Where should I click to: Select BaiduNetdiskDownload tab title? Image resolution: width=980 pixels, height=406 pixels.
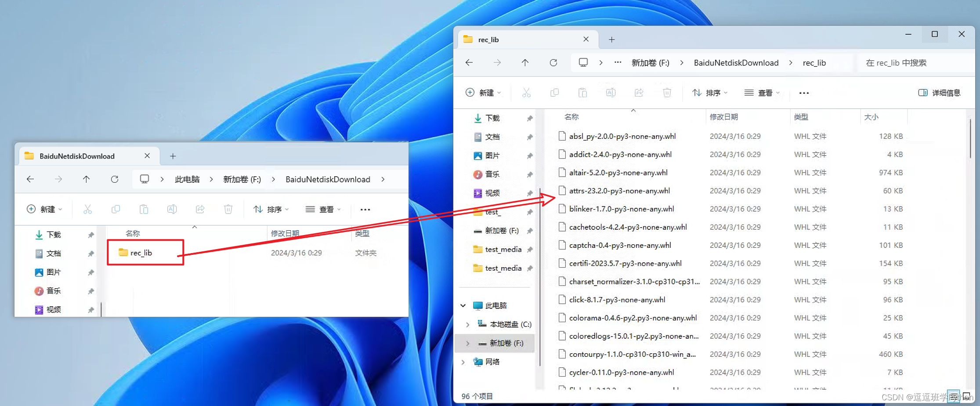pos(77,156)
